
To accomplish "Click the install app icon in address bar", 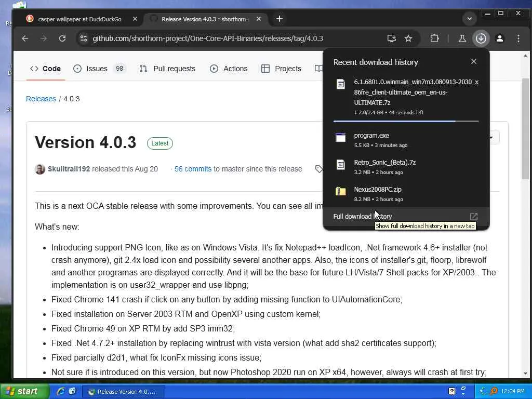I will (392, 38).
